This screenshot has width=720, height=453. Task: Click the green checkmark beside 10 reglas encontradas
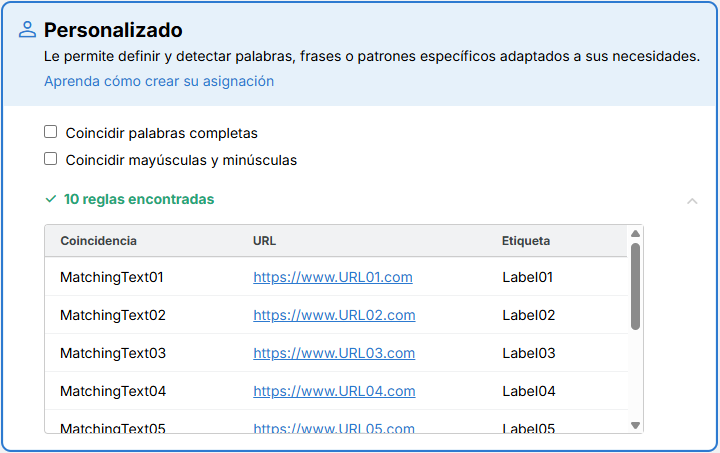[x=51, y=199]
